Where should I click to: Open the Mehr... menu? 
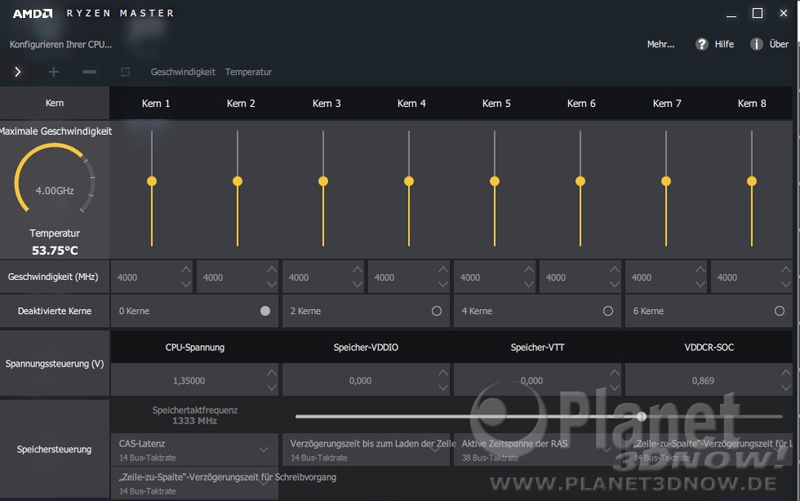pyautogui.click(x=661, y=44)
